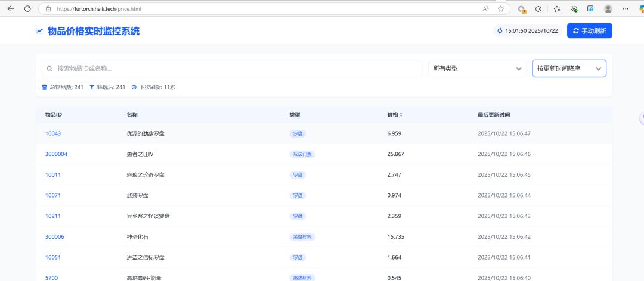This screenshot has width=644, height=281.
Task: Click timestamp 2025/10/22 15:06:47
Action: [504, 133]
